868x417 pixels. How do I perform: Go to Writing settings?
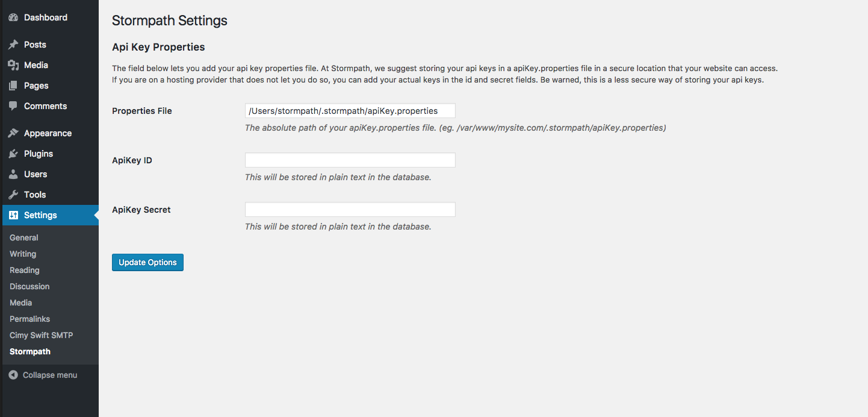click(23, 254)
